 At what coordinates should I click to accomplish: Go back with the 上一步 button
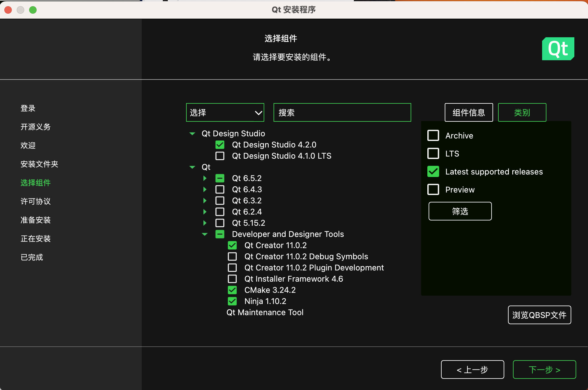[472, 370]
